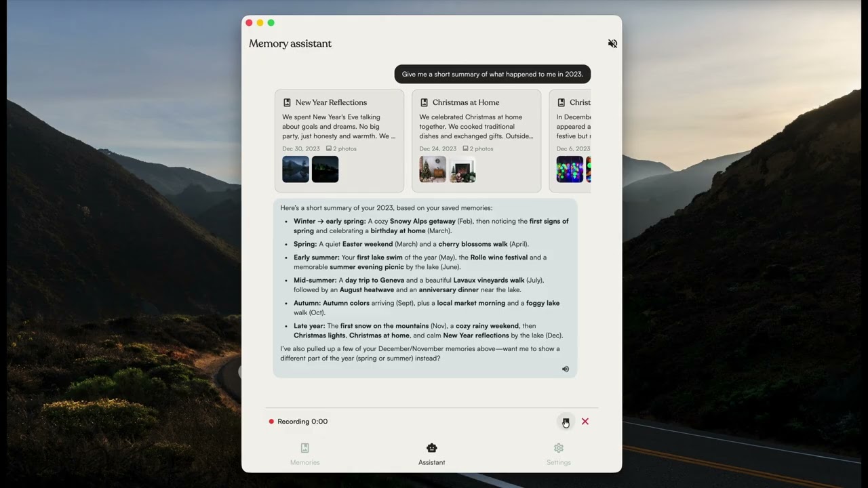Minimize the window with the yellow button
The width and height of the screenshot is (868, 488).
[x=260, y=23]
